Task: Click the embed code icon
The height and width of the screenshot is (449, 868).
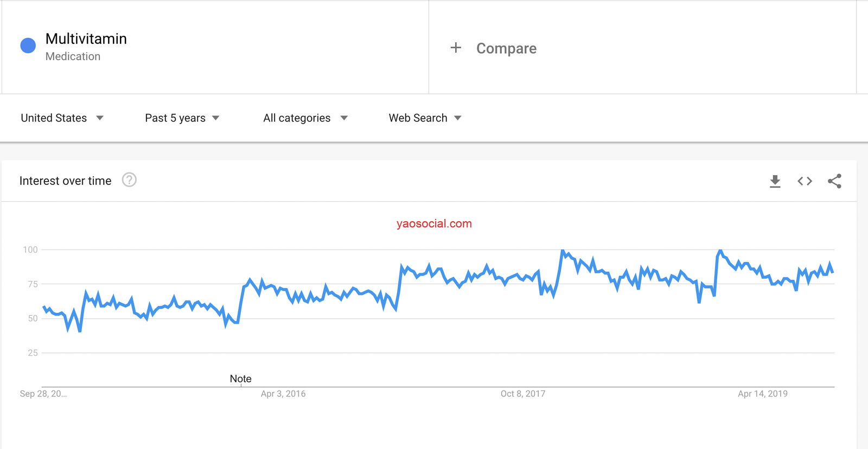Action: click(805, 181)
